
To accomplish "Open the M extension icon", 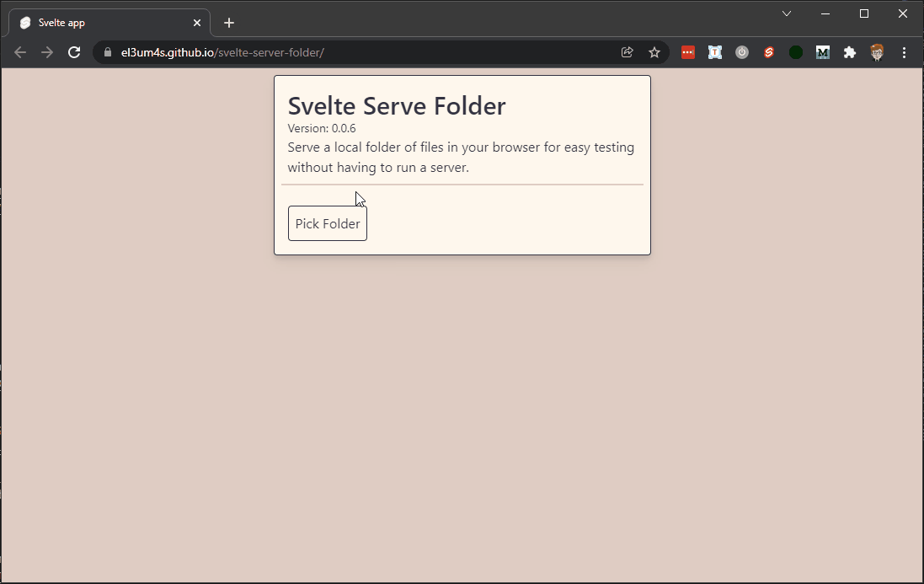I will 823,52.
